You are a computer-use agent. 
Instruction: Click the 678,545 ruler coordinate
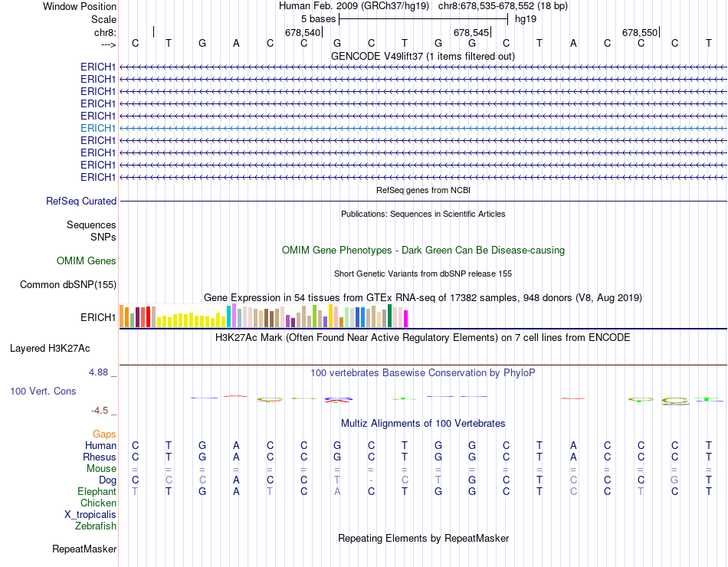(471, 32)
